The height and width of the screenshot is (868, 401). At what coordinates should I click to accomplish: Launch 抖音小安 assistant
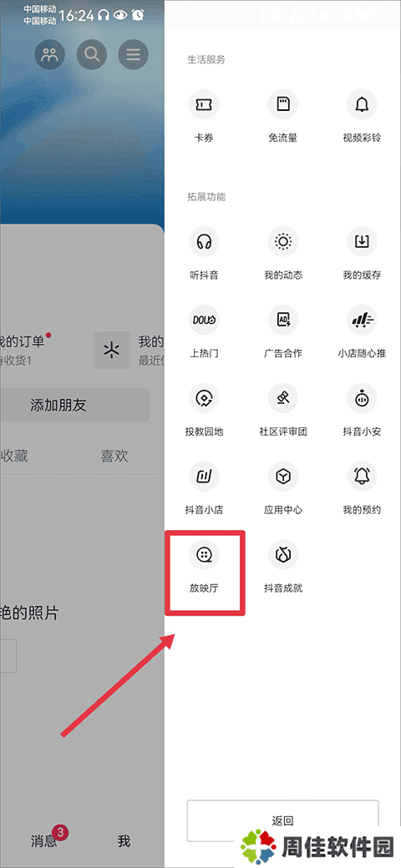point(362,398)
